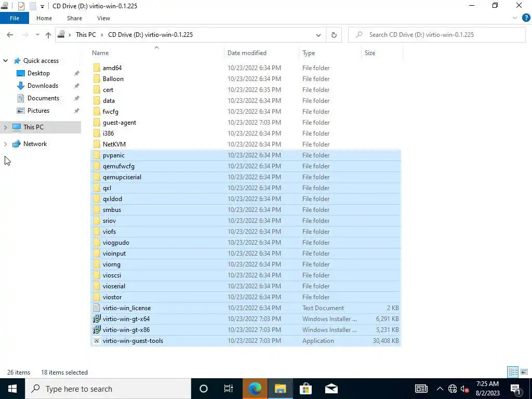Select the vioserial folder row
Screen dimensions: 532x399
tap(246, 286)
